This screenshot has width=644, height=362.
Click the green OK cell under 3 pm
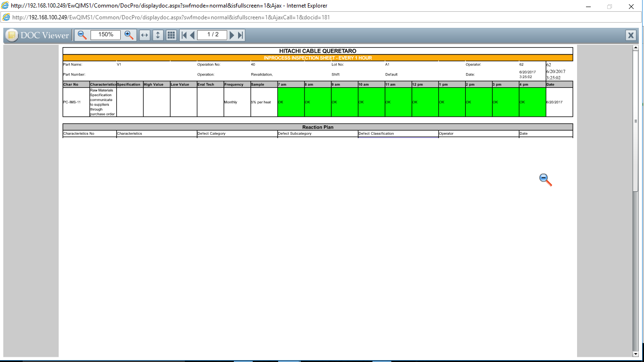coord(506,102)
